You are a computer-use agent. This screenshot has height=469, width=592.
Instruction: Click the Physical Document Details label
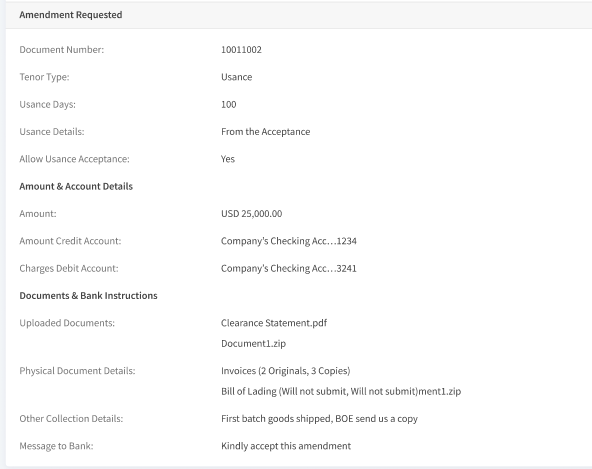[x=77, y=371]
